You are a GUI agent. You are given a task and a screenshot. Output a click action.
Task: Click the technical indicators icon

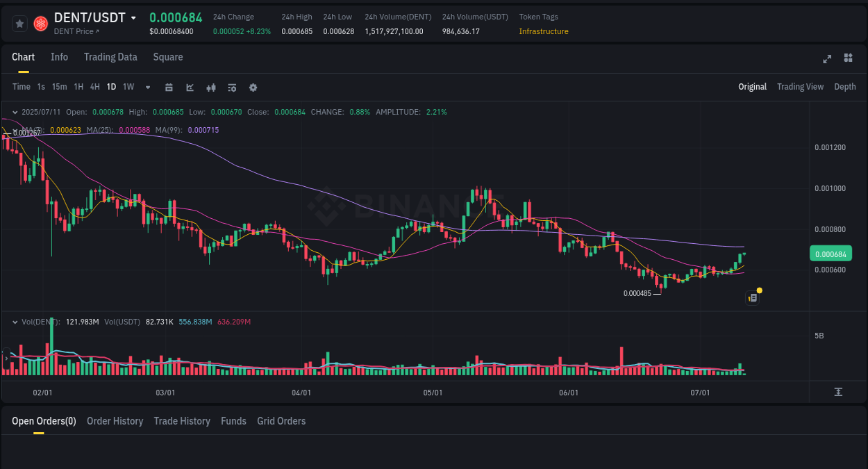[x=210, y=87]
